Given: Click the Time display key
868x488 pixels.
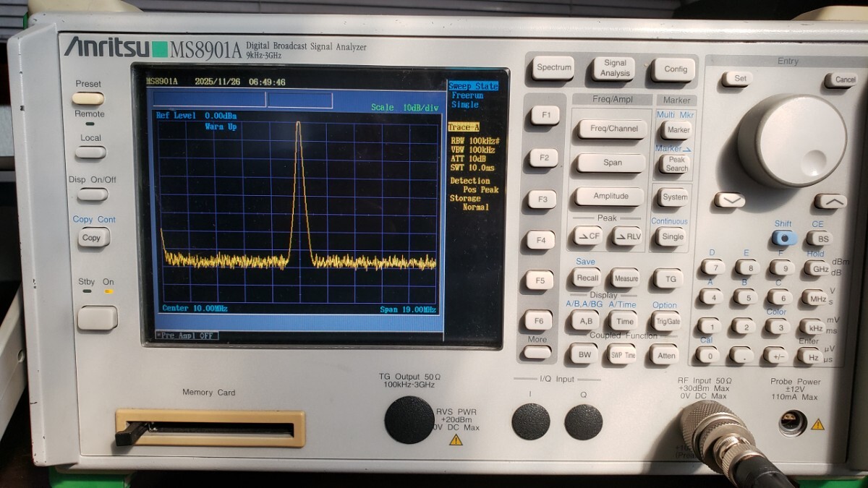Looking at the screenshot, I should tap(624, 322).
